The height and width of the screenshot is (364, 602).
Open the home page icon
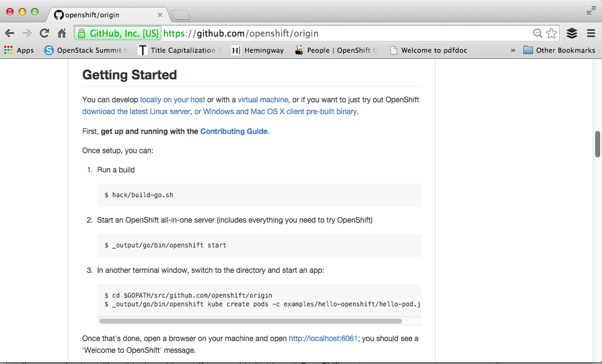(x=62, y=33)
